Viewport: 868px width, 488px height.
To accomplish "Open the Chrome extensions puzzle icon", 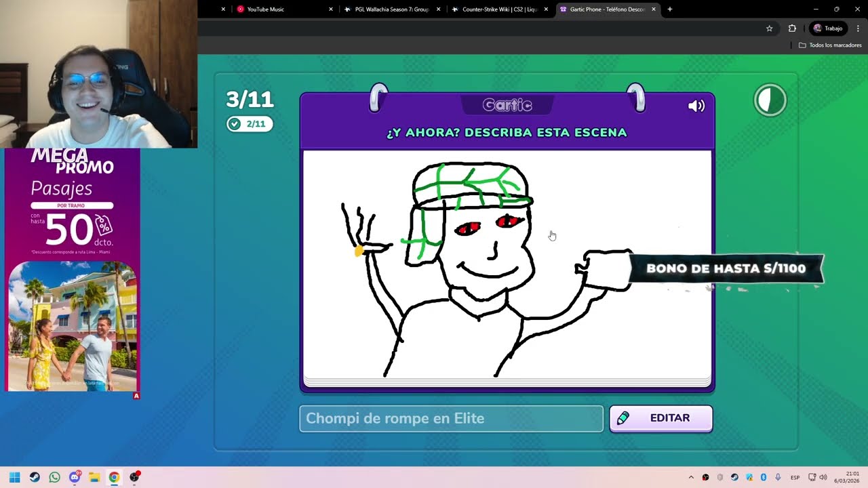I will click(x=792, y=28).
